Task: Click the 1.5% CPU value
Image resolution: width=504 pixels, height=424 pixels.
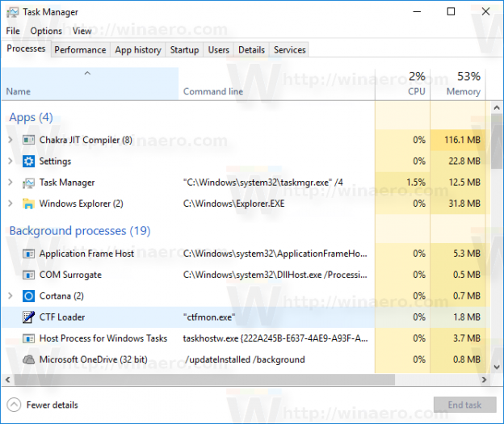Action: 416,183
